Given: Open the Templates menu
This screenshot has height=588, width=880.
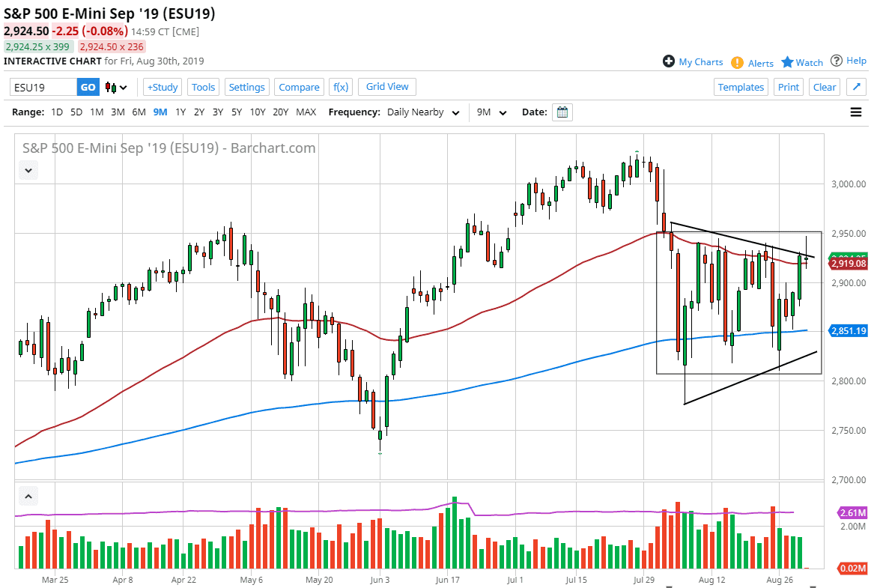Looking at the screenshot, I should [x=741, y=87].
